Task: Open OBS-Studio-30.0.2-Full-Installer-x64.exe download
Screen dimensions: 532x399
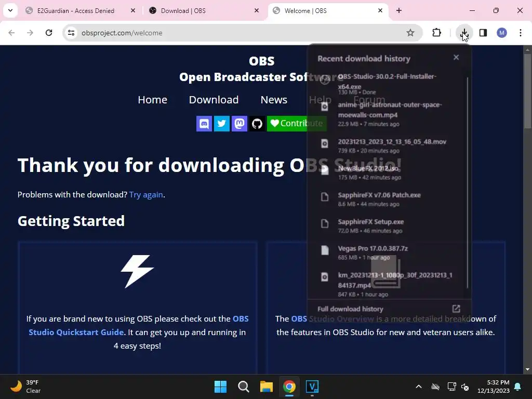Action: (x=388, y=84)
